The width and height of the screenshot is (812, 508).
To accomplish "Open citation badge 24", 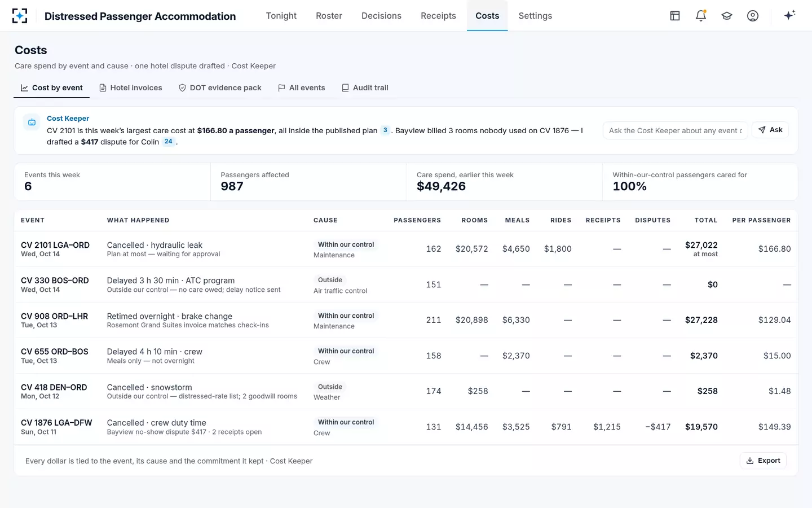I will pyautogui.click(x=169, y=142).
